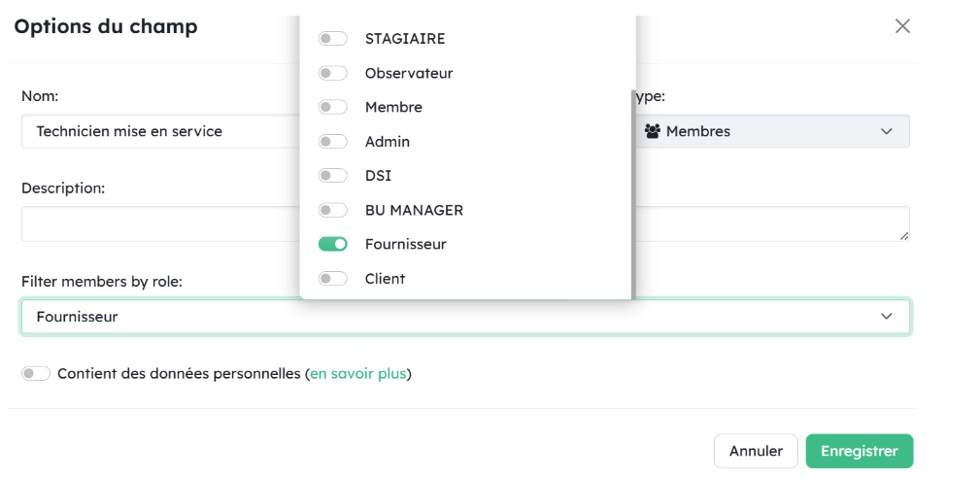Screen dimensions: 980x479
Task: Click the Membres people icon
Action: [x=653, y=131]
